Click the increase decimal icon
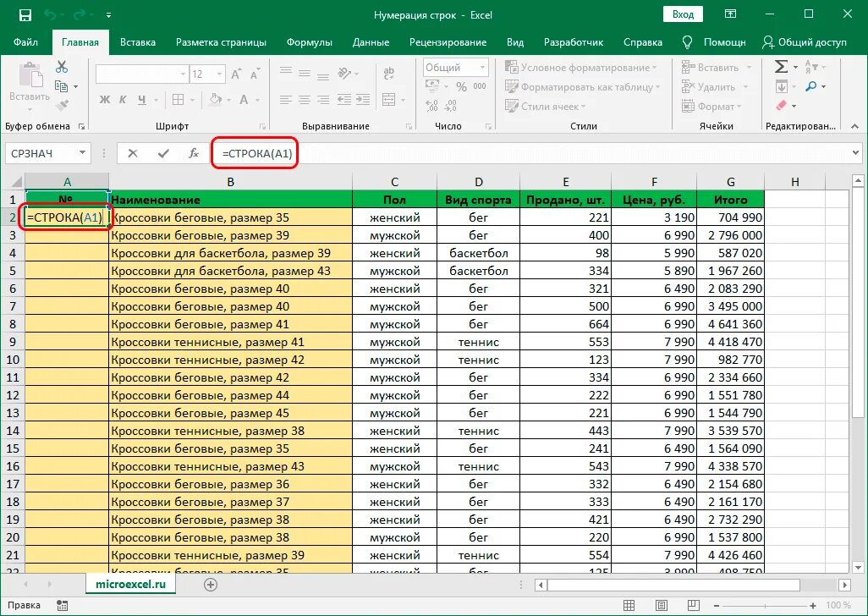Screen dimensions: 868x616 (432, 105)
